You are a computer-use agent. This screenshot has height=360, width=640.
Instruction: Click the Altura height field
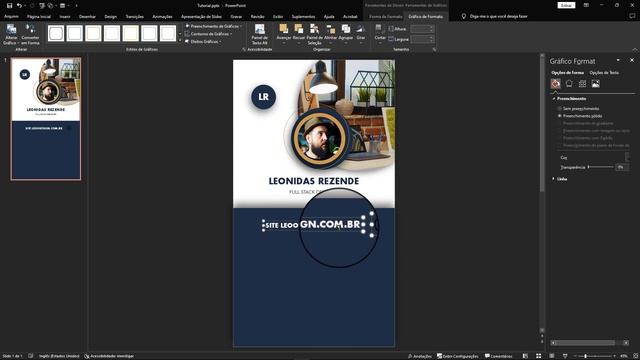(x=422, y=29)
